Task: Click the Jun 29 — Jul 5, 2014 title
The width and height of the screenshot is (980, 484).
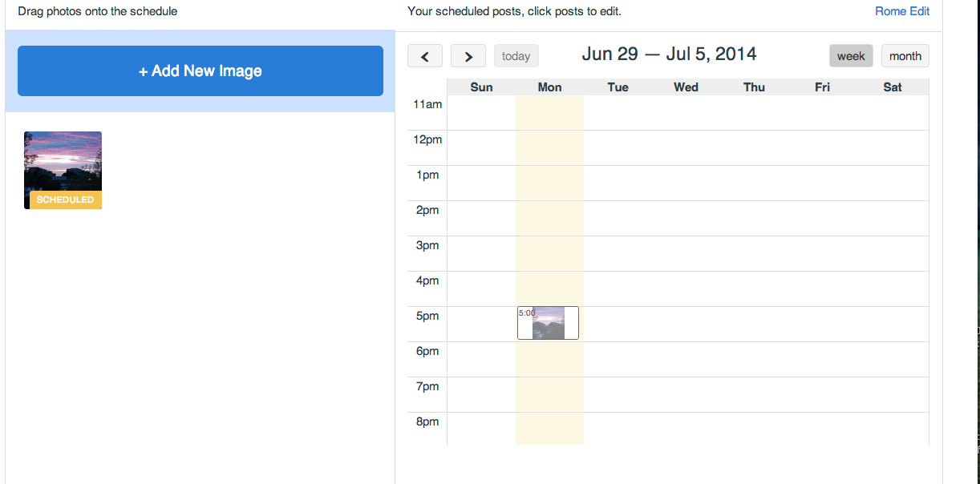Action: pyautogui.click(x=669, y=54)
